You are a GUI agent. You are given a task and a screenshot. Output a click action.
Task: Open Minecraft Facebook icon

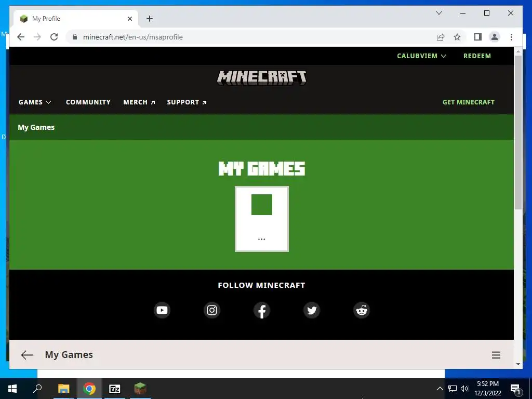[x=262, y=310]
